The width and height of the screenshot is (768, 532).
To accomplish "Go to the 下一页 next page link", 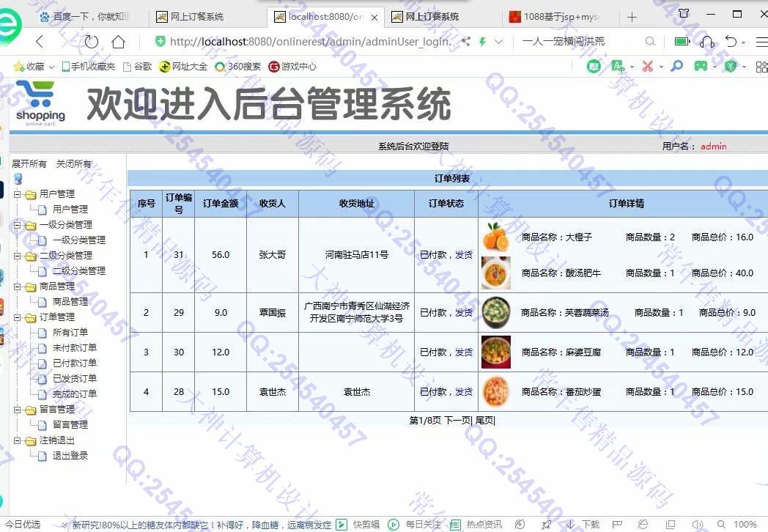I will [457, 421].
